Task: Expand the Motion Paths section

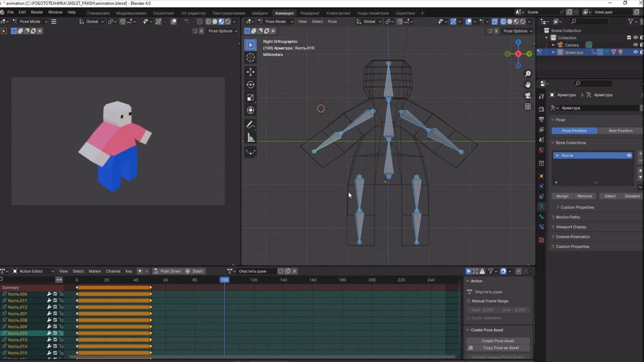Action: (567, 217)
